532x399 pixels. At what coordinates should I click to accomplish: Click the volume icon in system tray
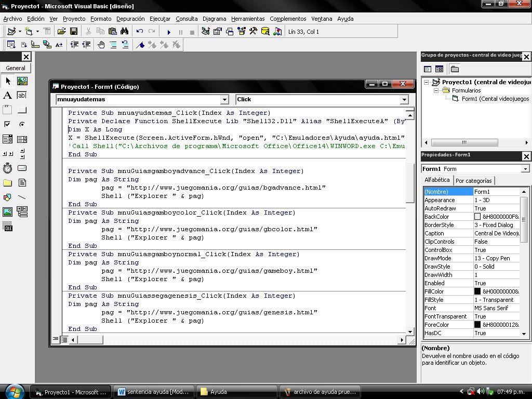click(480, 392)
